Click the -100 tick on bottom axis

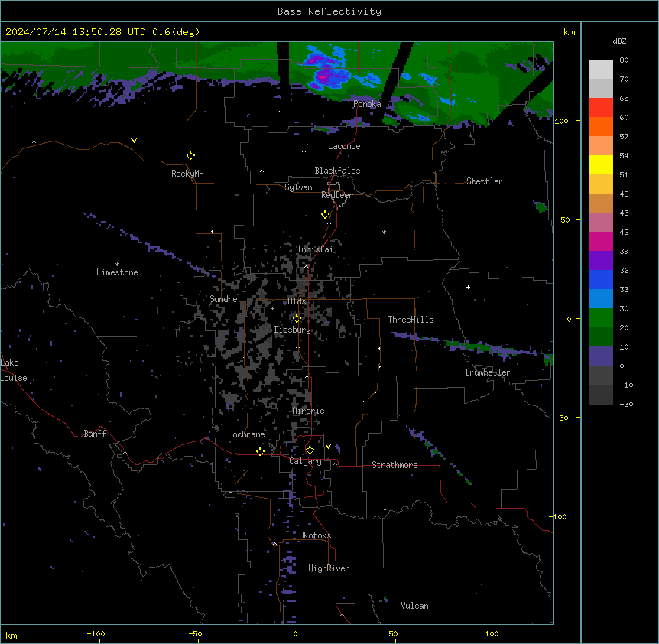pyautogui.click(x=96, y=633)
